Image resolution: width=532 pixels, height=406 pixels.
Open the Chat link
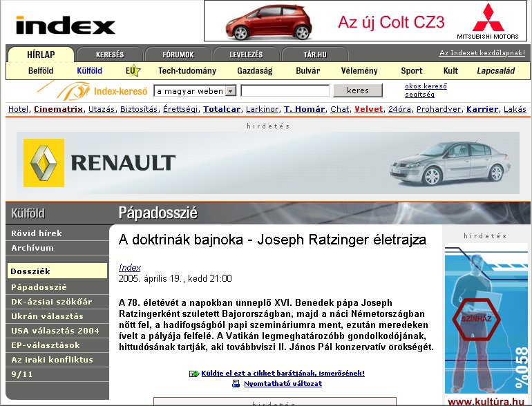coord(340,109)
